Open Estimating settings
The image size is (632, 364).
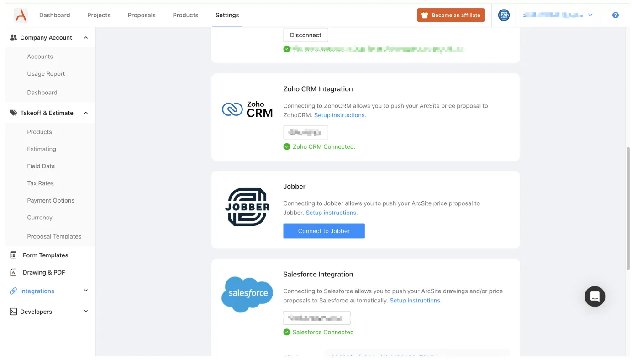pyautogui.click(x=42, y=149)
